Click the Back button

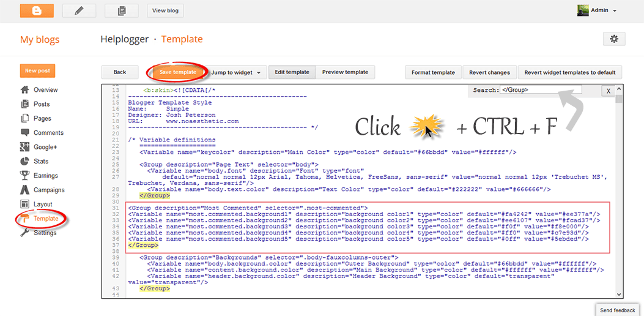coord(119,72)
